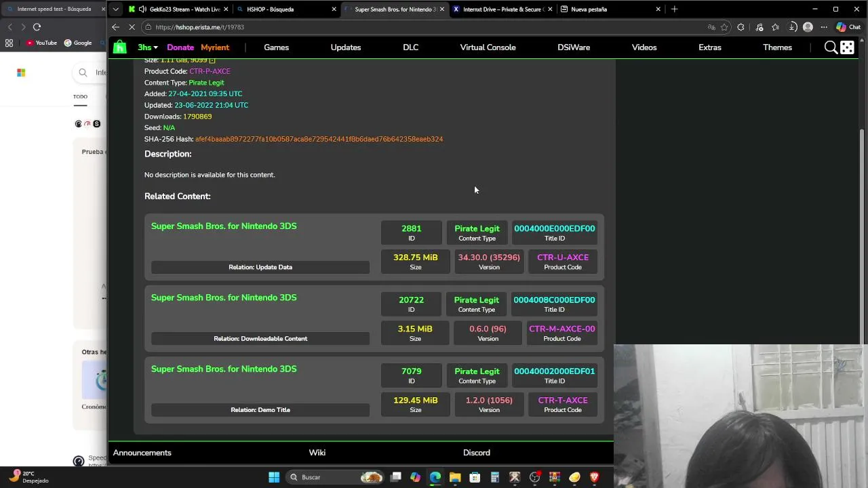Open the Windows Start menu
Image resolution: width=868 pixels, height=488 pixels.
click(x=274, y=477)
